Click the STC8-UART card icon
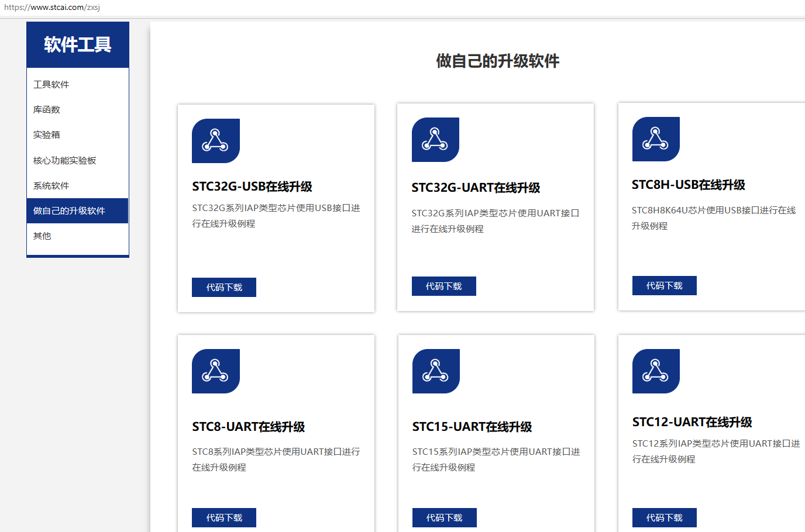The height and width of the screenshot is (532, 805). click(x=216, y=371)
